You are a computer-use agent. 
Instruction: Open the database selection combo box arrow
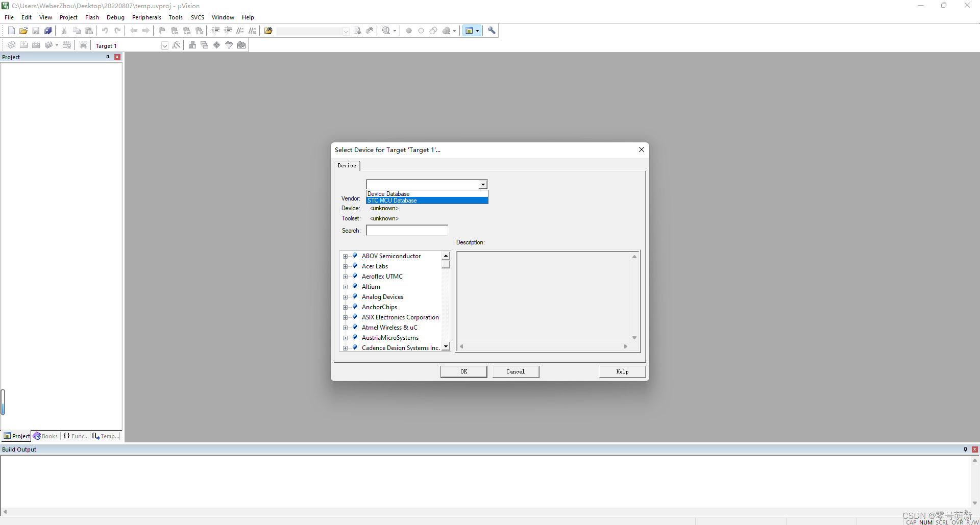(483, 184)
